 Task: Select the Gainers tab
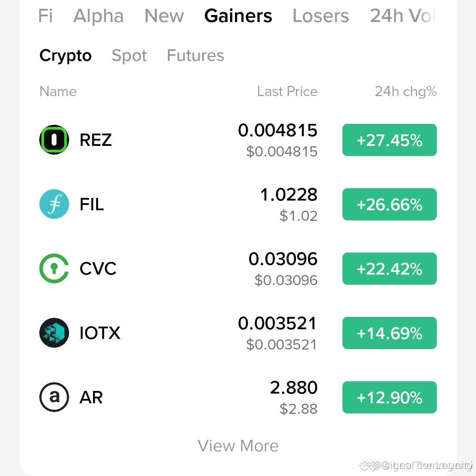(x=238, y=16)
